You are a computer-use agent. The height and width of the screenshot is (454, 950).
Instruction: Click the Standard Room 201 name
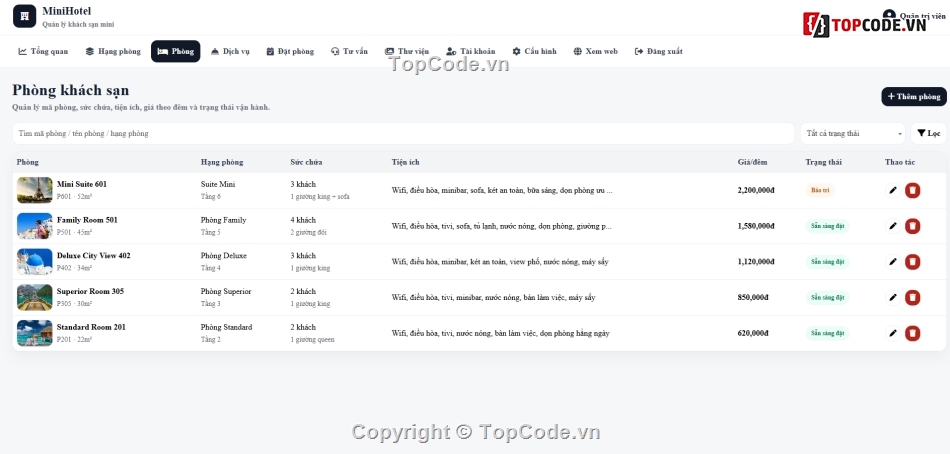point(91,327)
